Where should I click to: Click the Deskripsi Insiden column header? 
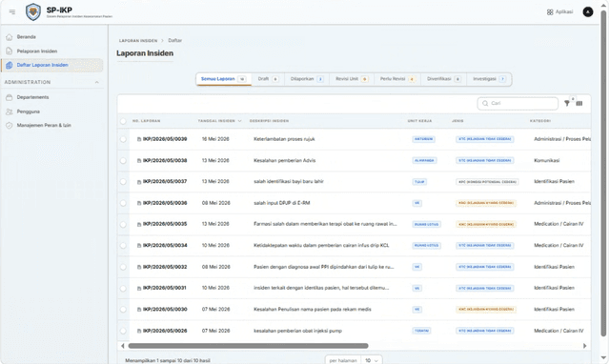pos(269,121)
